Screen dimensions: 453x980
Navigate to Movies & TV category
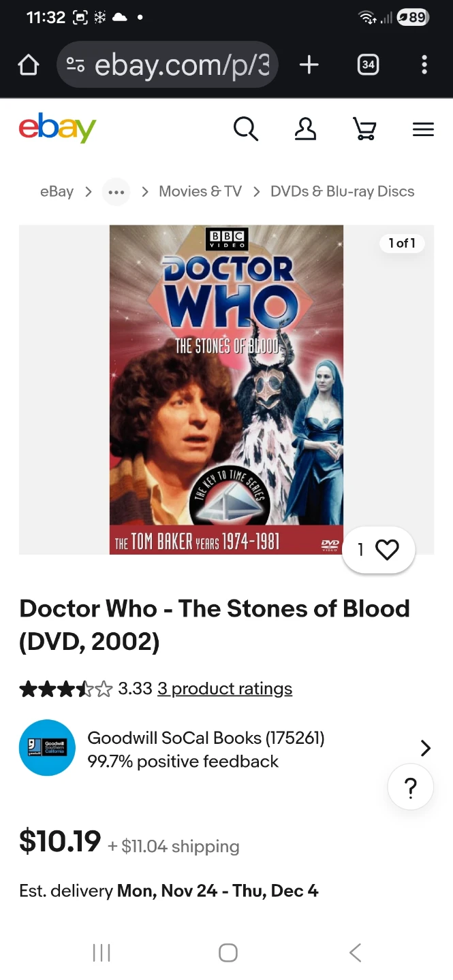pyautogui.click(x=200, y=191)
